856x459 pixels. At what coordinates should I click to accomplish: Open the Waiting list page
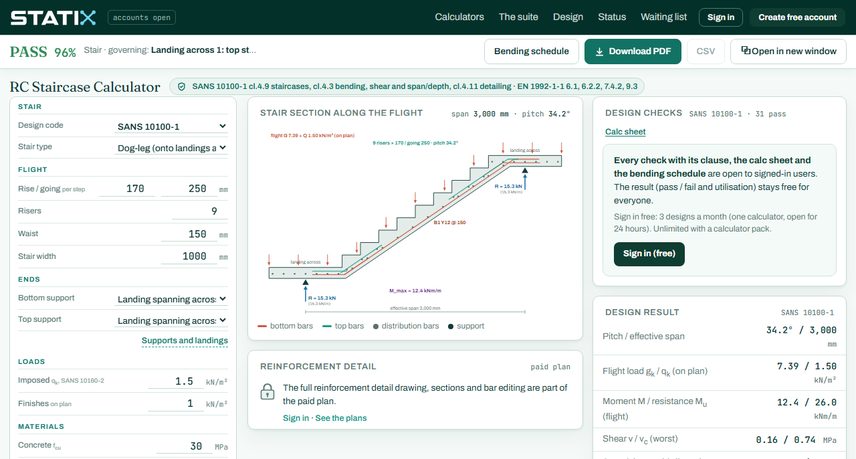coord(663,17)
